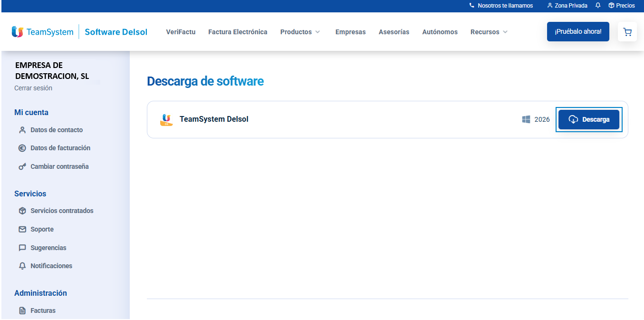Select Cambiar contraseña in sidebar
This screenshot has height=320, width=644.
coord(59,166)
